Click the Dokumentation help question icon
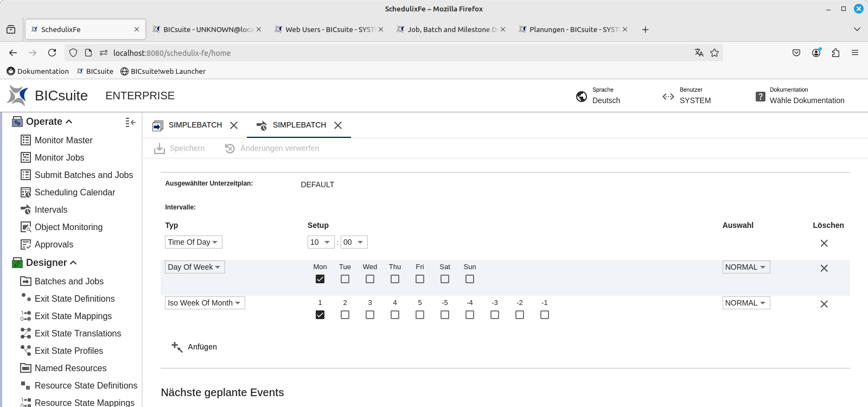 (x=761, y=97)
